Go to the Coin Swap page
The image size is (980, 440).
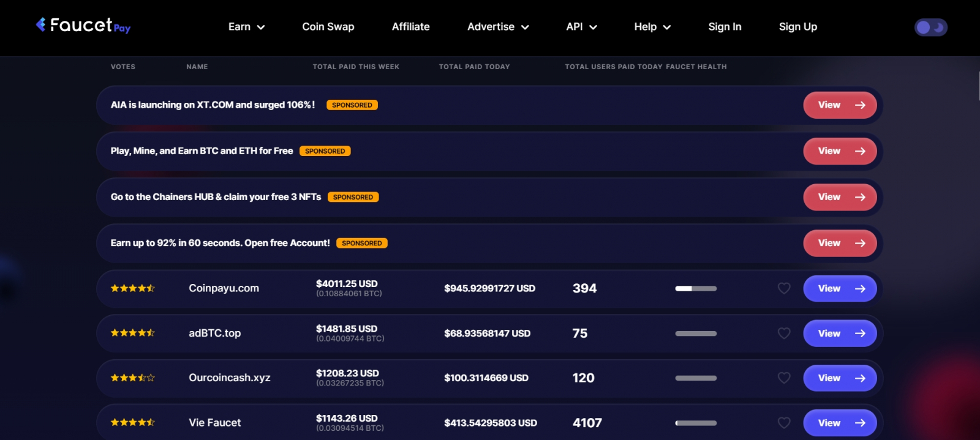click(328, 27)
